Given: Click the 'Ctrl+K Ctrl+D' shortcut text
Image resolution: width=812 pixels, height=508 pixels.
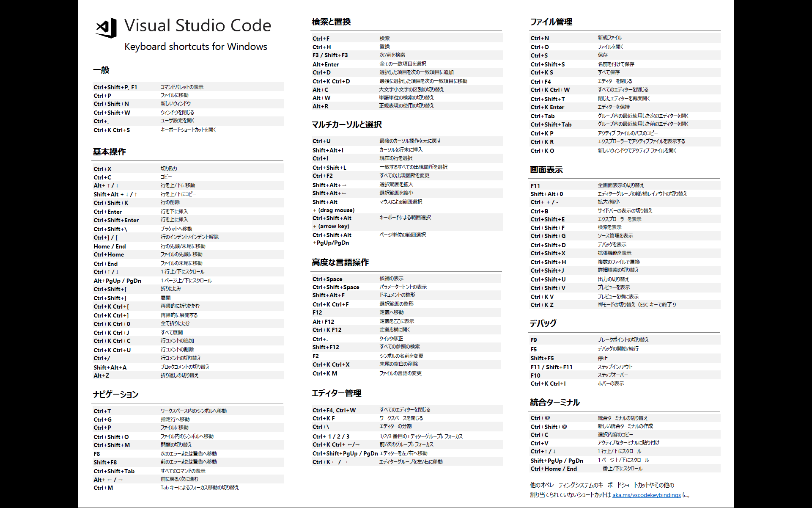Looking at the screenshot, I should (x=331, y=81).
